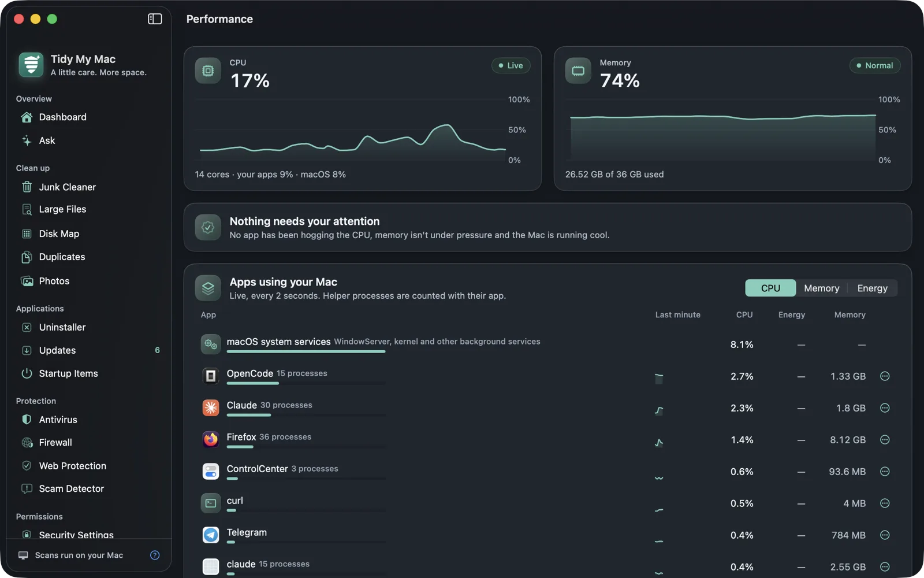The image size is (924, 578).
Task: Click the OpenCode CPU usage bar
Action: [306, 383]
